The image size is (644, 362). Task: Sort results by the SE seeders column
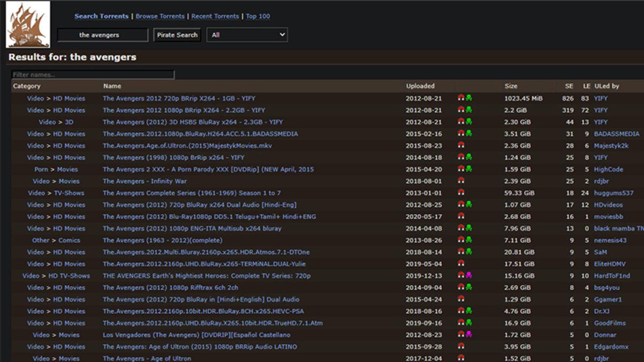(x=569, y=86)
